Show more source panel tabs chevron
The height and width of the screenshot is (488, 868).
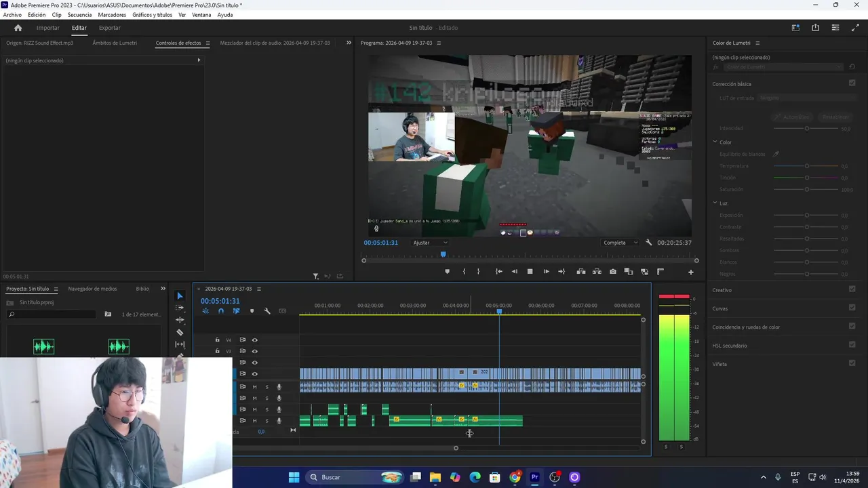[349, 43]
